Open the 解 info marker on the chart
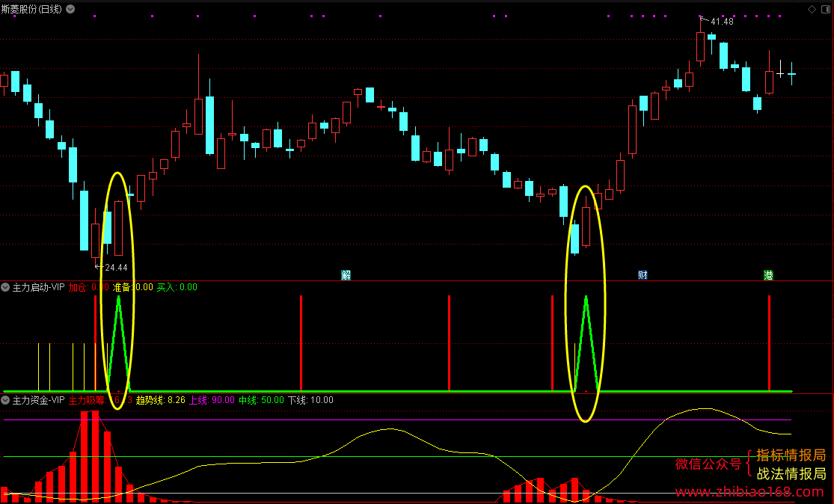 pyautogui.click(x=346, y=275)
